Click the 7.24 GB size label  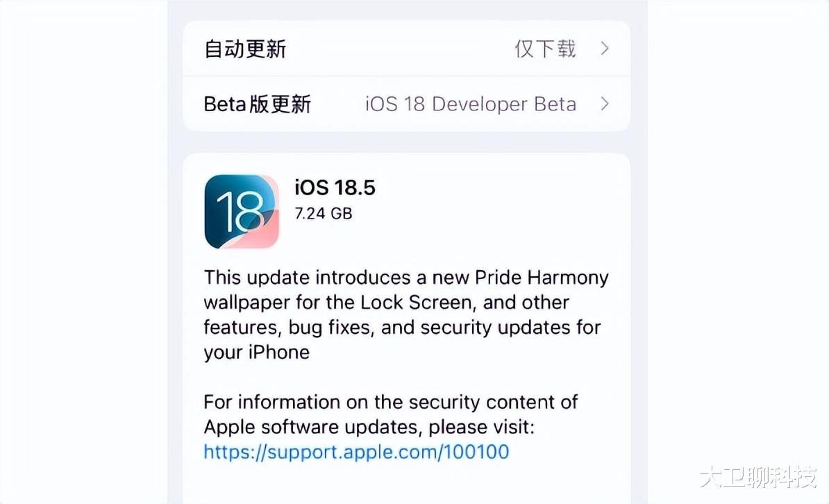click(323, 213)
